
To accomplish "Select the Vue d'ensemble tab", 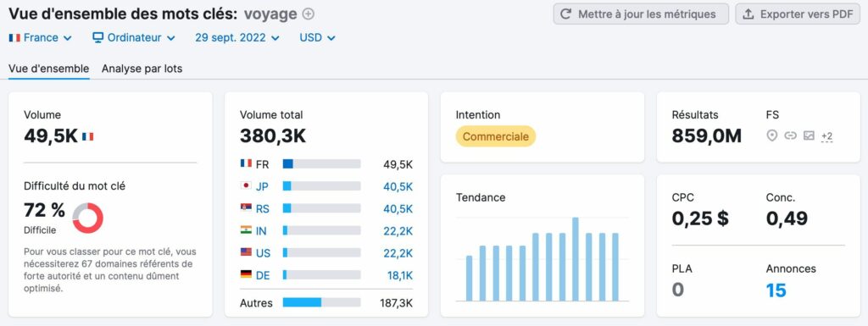I will (x=48, y=69).
